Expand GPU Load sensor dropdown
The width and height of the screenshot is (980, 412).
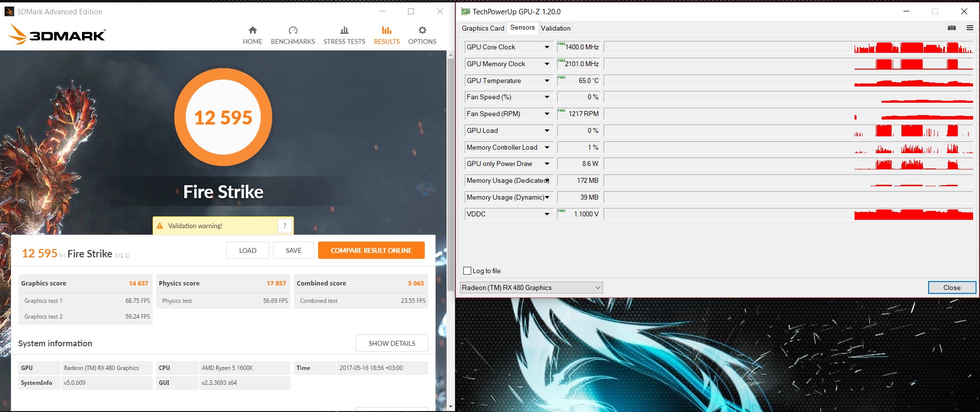[x=547, y=131]
